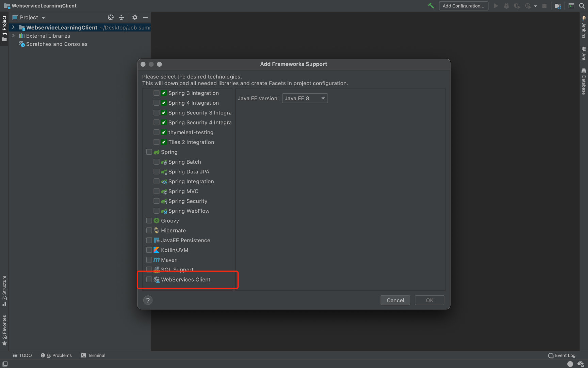Image resolution: width=588 pixels, height=368 pixels.
Task: Open the Add Configuration dropdown
Action: coord(463,6)
